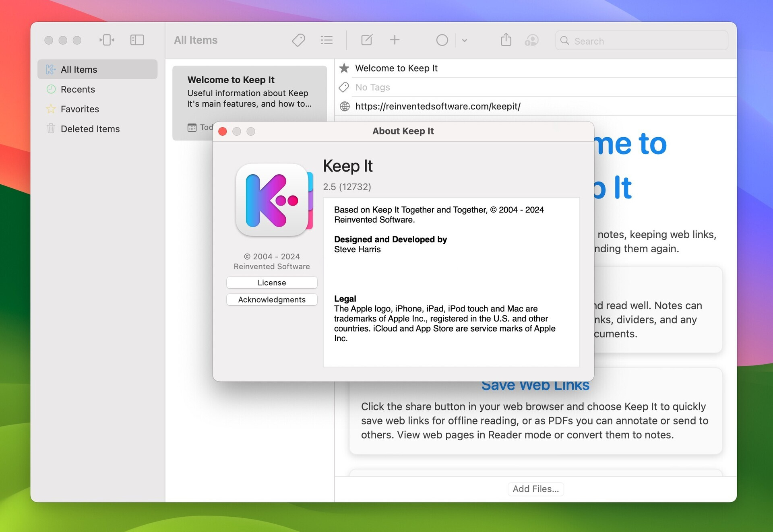
Task: Click the All Items Keep It icon
Action: tap(51, 70)
